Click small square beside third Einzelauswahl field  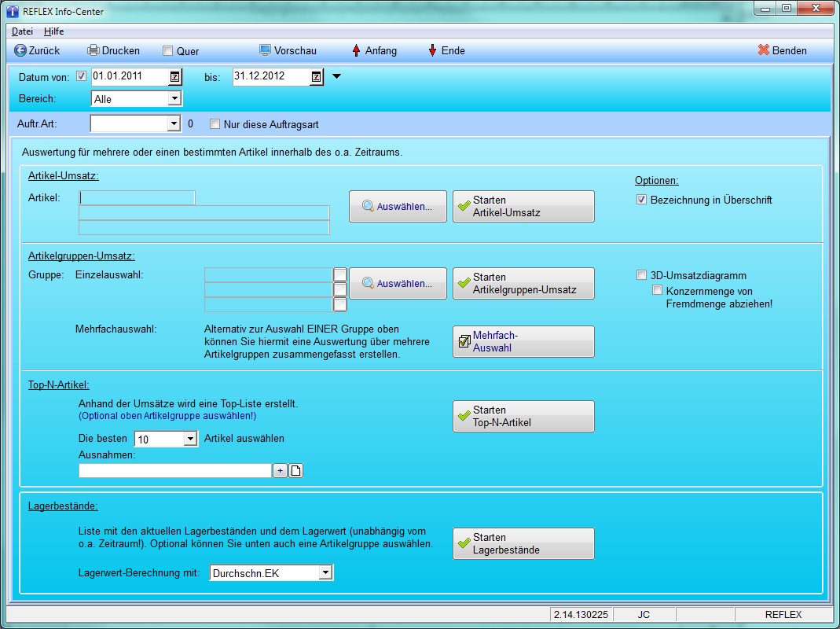[339, 304]
